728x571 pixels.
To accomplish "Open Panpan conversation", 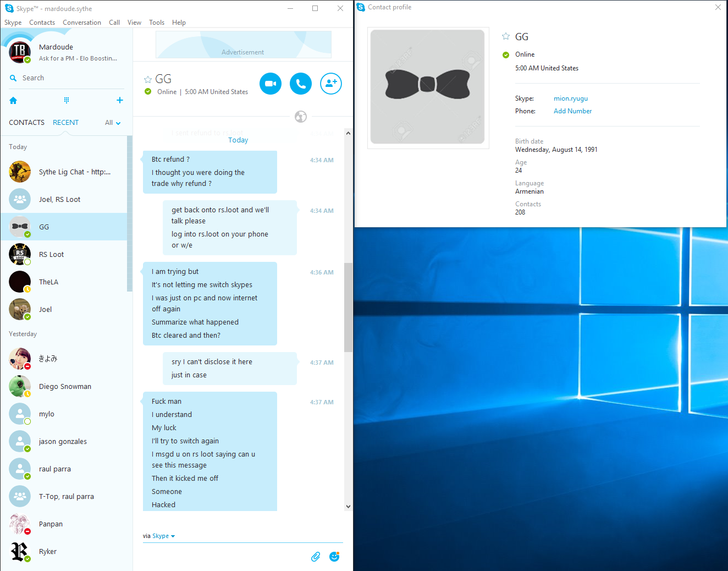I will click(64, 524).
